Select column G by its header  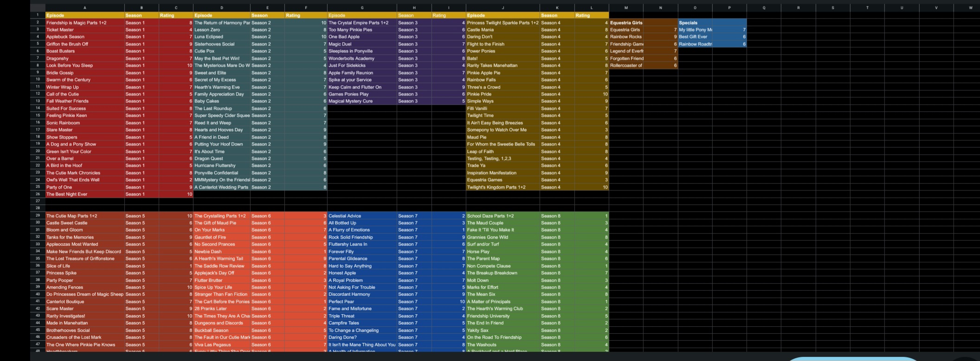pos(362,8)
